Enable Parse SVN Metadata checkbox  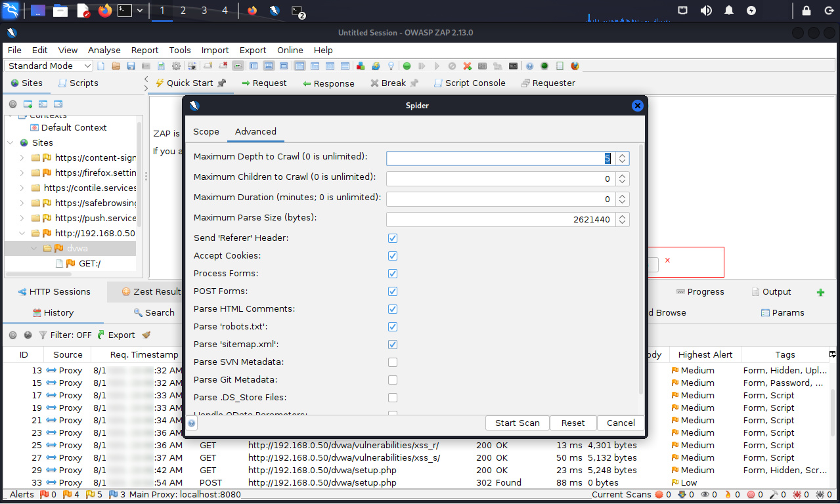393,362
